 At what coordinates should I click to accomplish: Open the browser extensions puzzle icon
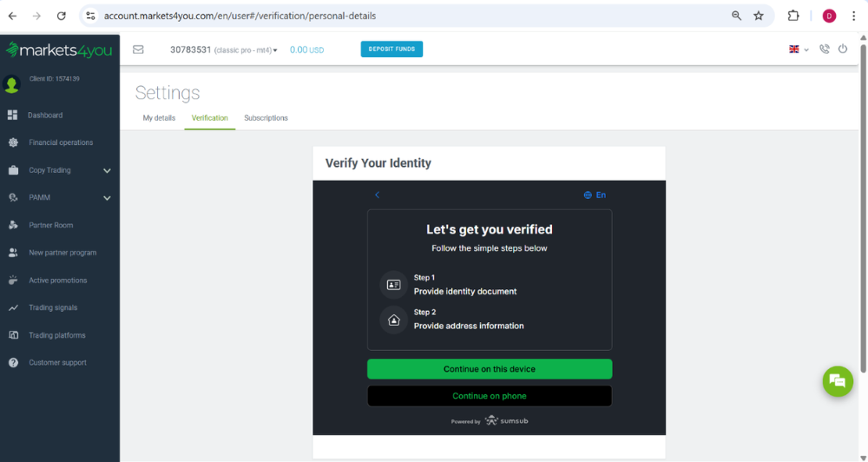point(792,16)
